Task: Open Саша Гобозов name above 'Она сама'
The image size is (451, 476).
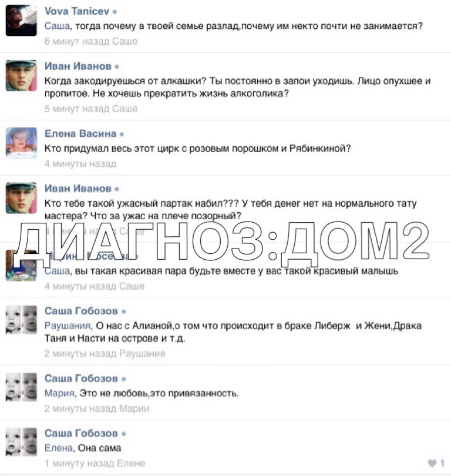Action: (81, 433)
